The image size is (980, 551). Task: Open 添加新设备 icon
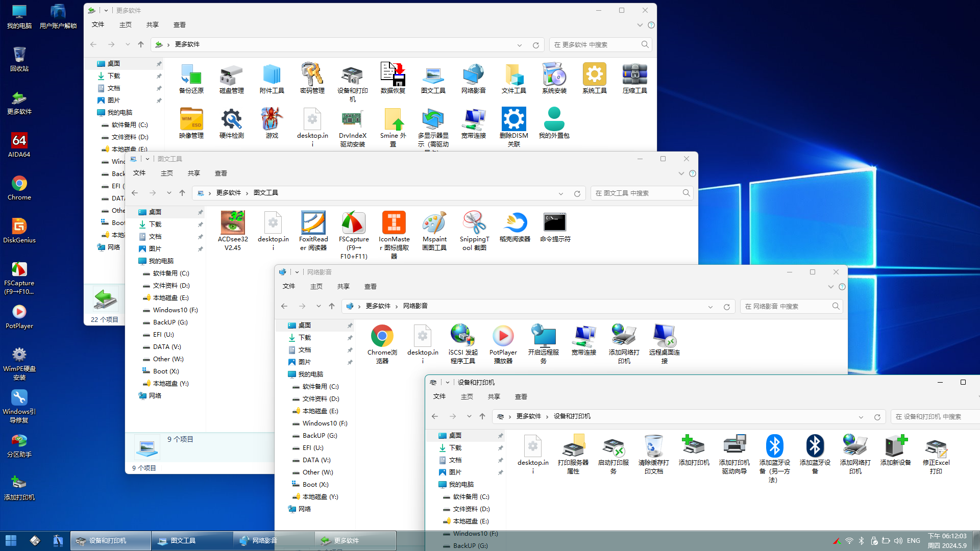tap(895, 450)
